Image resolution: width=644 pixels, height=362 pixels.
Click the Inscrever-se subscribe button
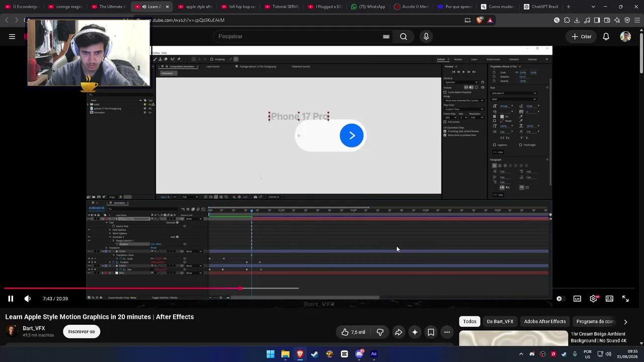[82, 332]
